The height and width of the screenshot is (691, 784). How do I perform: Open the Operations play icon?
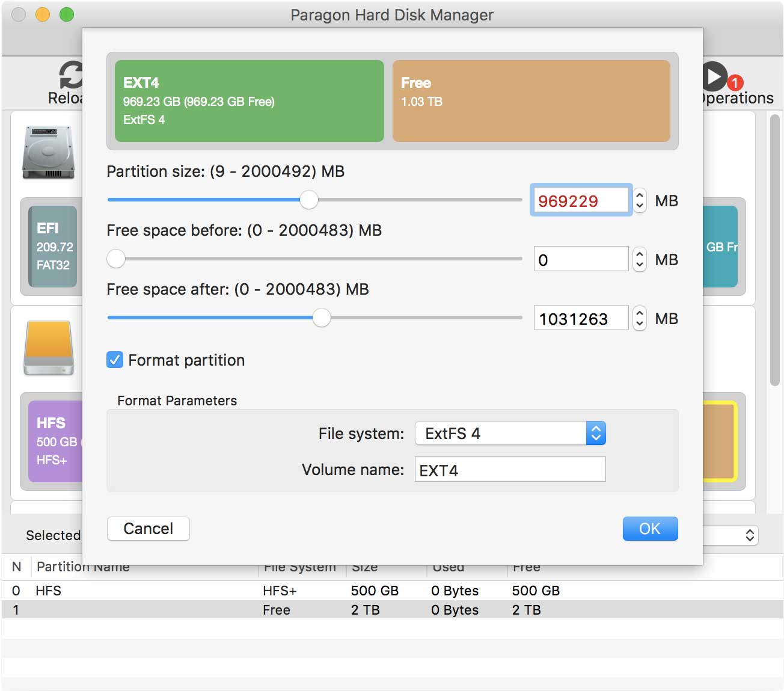pos(714,76)
